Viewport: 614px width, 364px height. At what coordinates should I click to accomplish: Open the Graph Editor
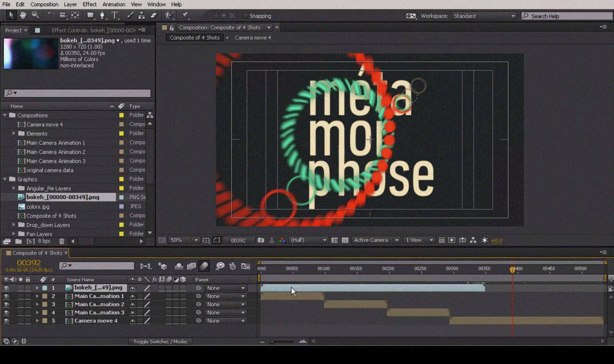pyautogui.click(x=245, y=266)
